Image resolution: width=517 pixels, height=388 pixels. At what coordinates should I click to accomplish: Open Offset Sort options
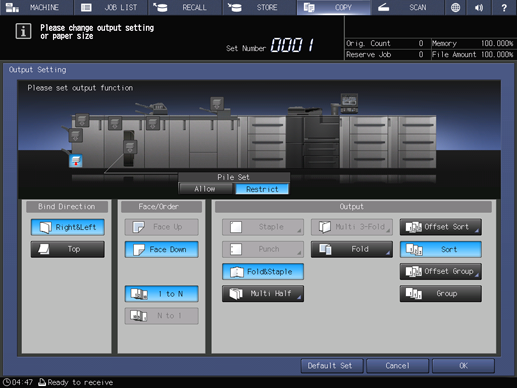(x=441, y=227)
